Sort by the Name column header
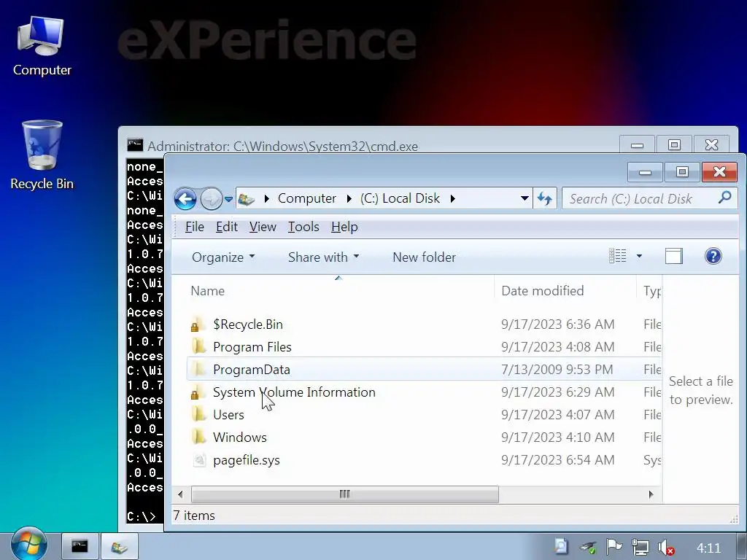 (339, 290)
